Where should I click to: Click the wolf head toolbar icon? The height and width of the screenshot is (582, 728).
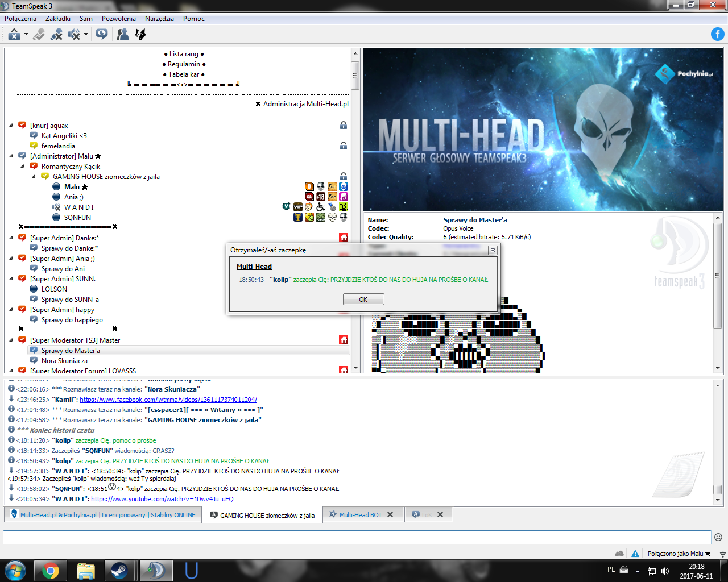click(140, 35)
